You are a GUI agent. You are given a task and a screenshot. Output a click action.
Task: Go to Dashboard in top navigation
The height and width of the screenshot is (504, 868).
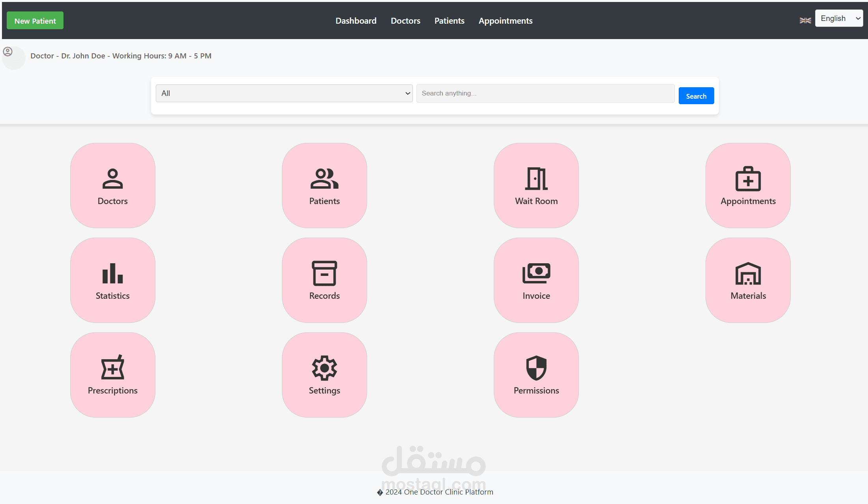(356, 21)
